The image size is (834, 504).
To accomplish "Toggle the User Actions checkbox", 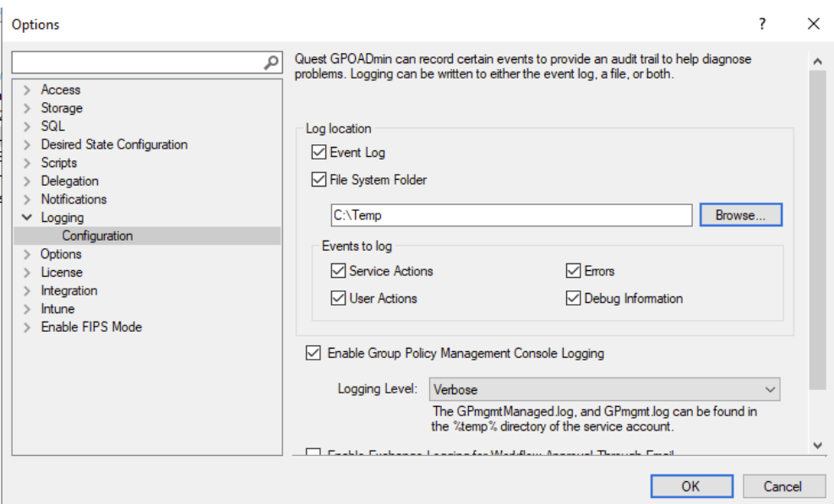I will point(338,298).
